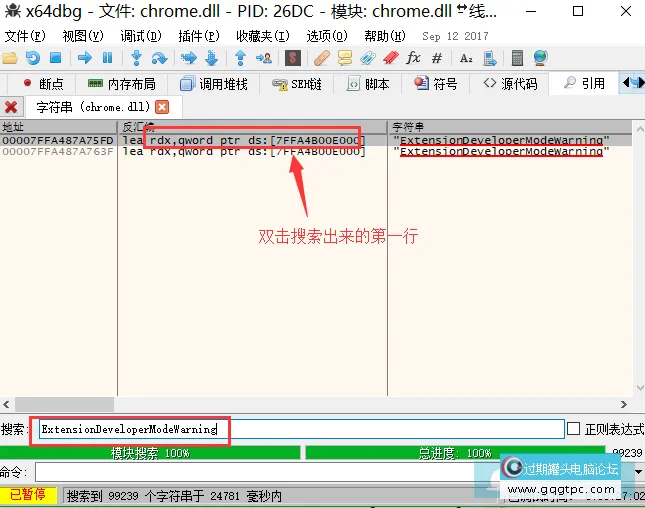645x508 pixels.
Task: Restart the debuggee with the circular arrow icon
Action: pyautogui.click(x=33, y=58)
